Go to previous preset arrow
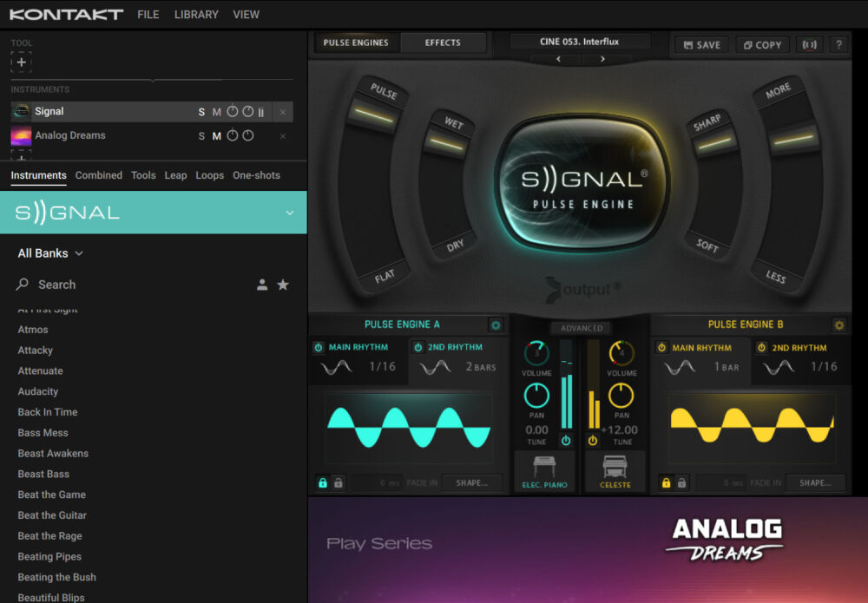 tap(558, 59)
